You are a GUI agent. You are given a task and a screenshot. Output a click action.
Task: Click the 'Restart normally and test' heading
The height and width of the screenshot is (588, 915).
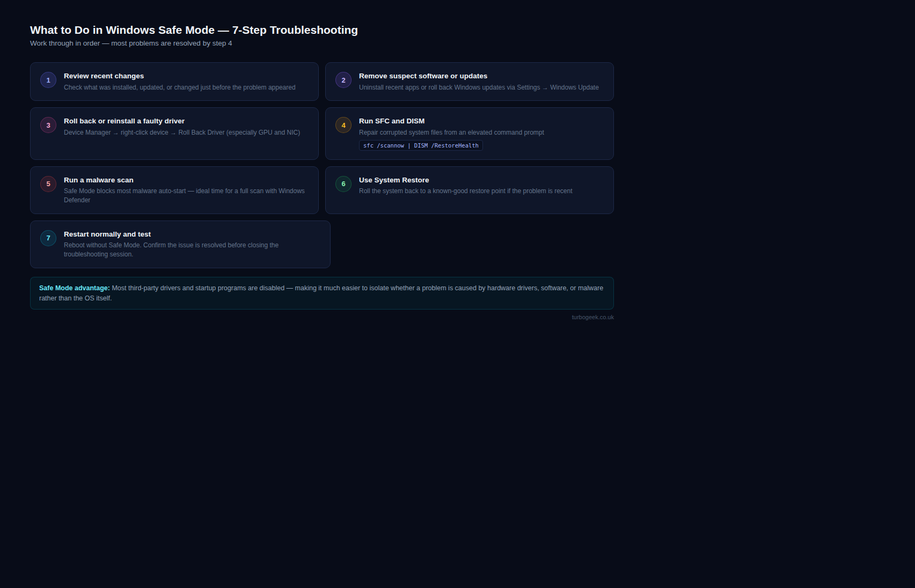point(107,234)
